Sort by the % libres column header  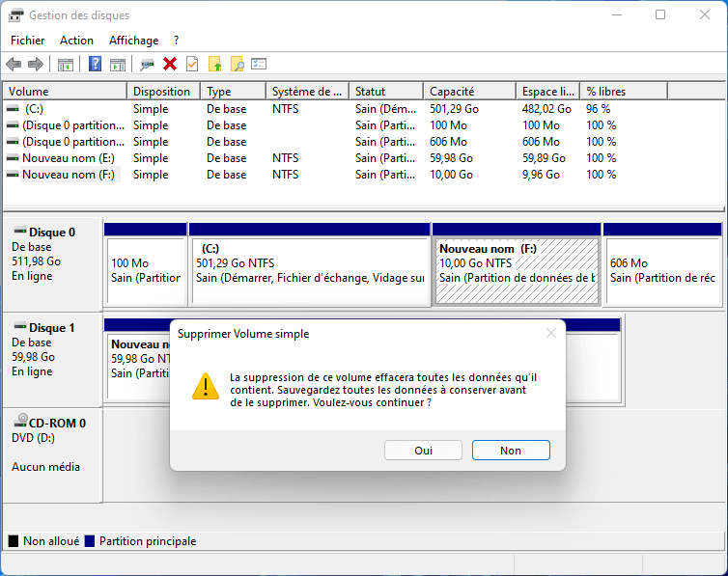click(624, 92)
